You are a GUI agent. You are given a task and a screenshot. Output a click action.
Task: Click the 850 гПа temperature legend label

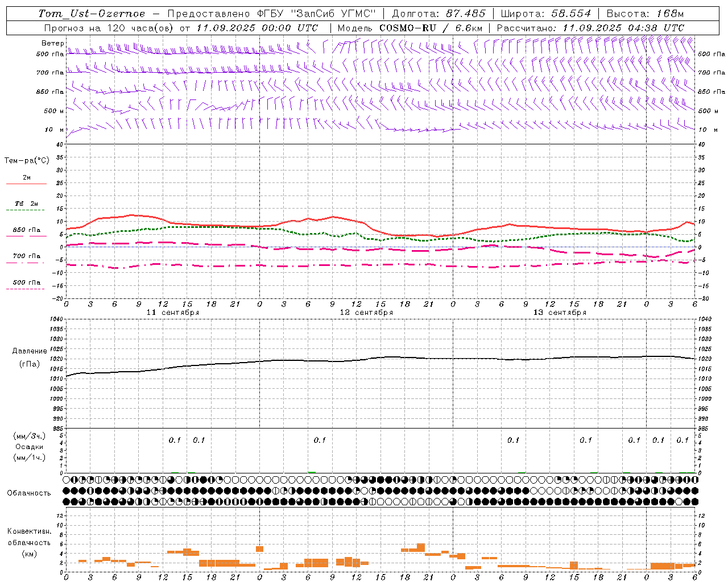[27, 230]
